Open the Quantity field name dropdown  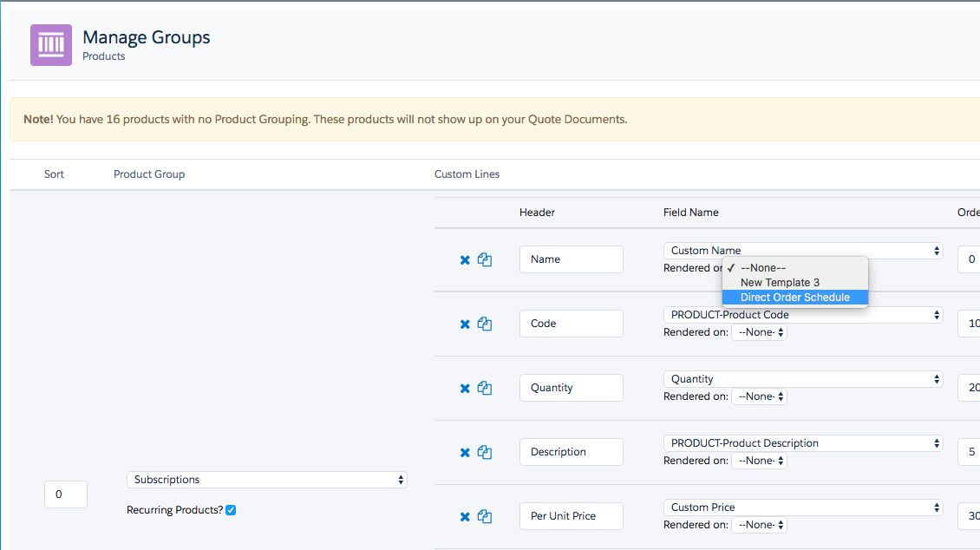point(803,379)
